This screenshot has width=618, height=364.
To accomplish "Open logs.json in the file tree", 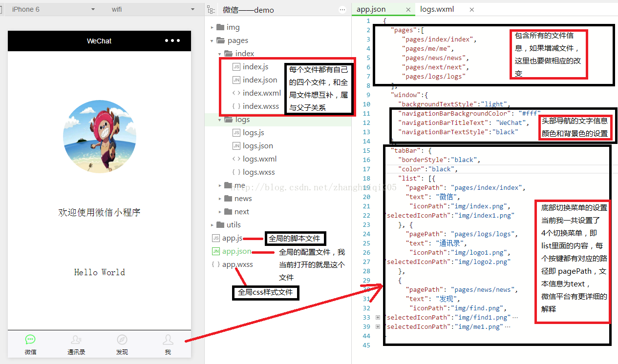I will pos(258,146).
